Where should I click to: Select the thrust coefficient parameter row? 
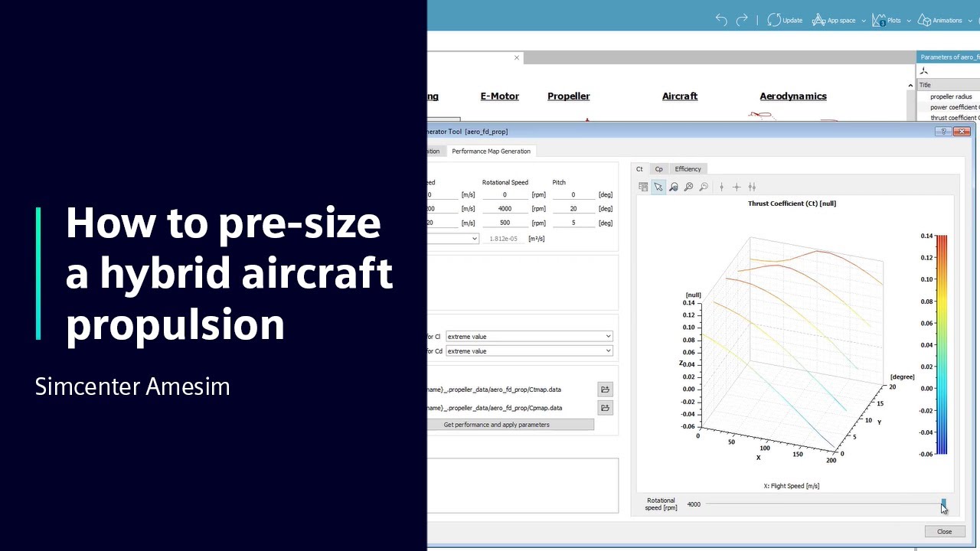[x=949, y=118]
